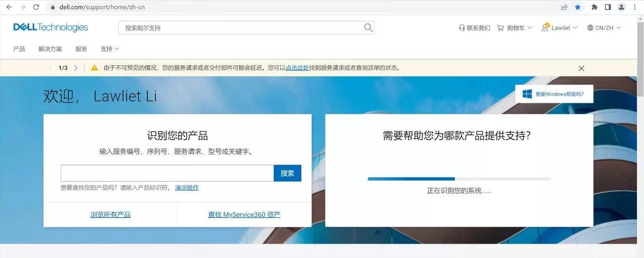
Task: Open the 产品 menu item
Action: (19, 49)
